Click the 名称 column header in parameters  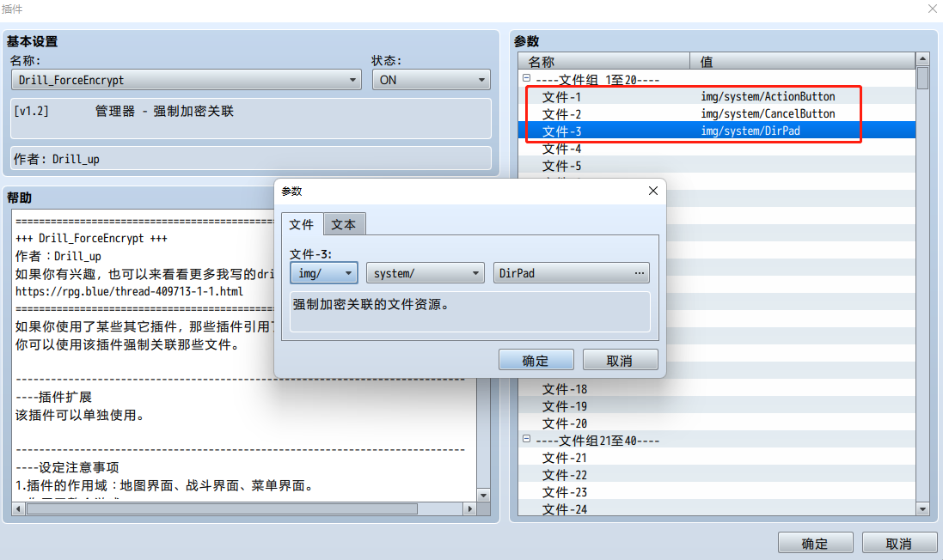click(603, 61)
